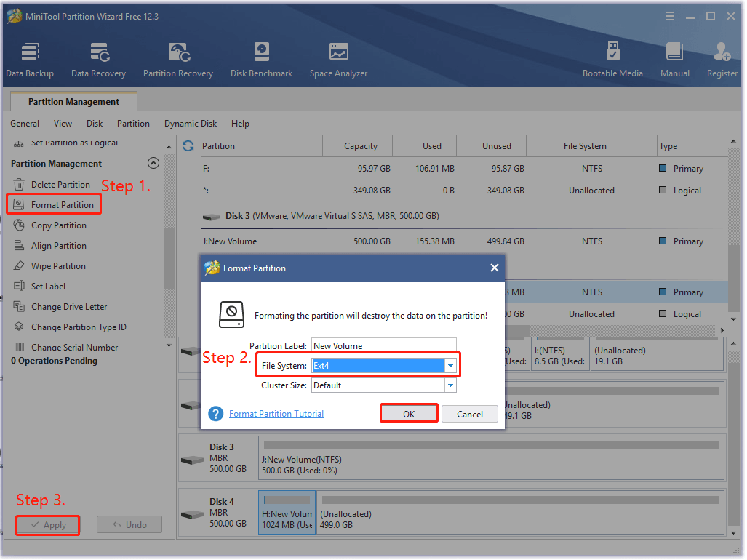Select the 19.1 GB unallocated block
Viewport: 747px width, 560px height.
click(657, 355)
